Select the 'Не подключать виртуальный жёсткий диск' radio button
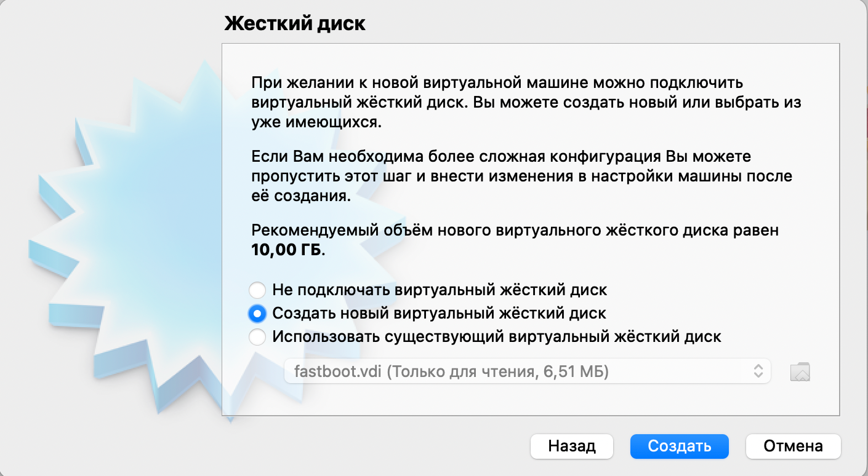Viewport: 868px width, 476px height. click(257, 290)
